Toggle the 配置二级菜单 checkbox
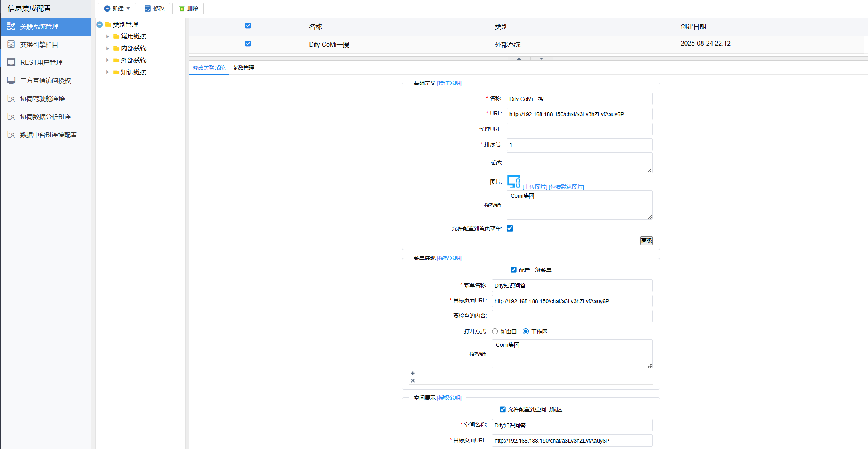Image resolution: width=868 pixels, height=449 pixels. coord(513,270)
